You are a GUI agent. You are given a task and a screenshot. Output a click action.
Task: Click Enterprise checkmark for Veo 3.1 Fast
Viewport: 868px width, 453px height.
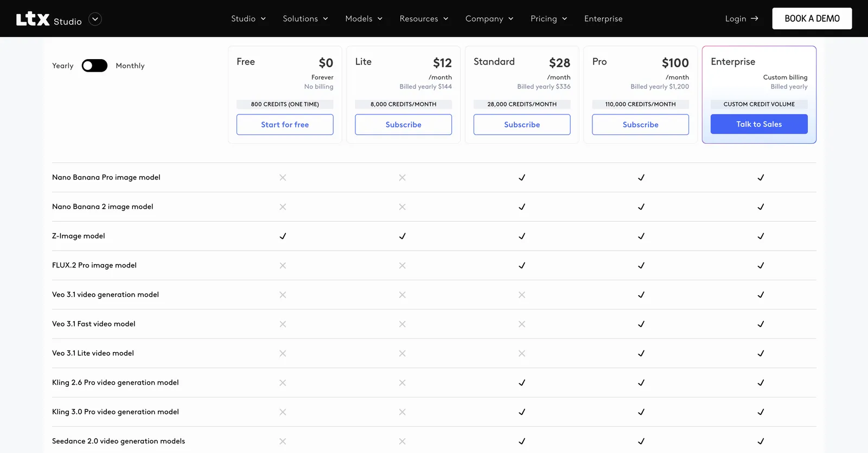coord(761,324)
